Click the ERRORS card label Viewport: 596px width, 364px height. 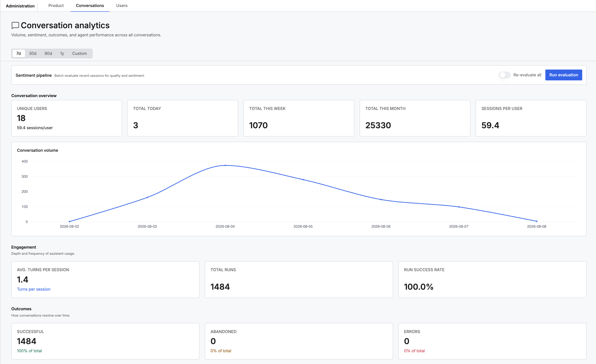pos(412,332)
